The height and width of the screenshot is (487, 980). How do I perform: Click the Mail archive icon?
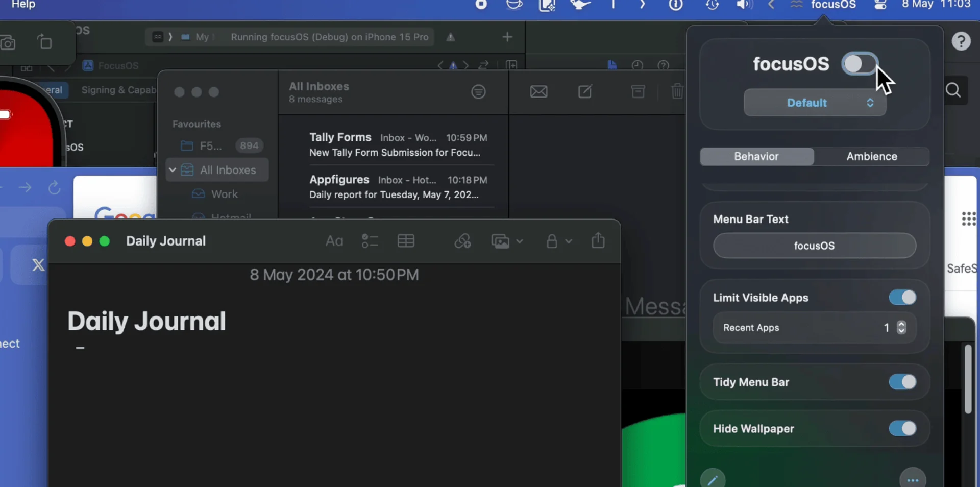pyautogui.click(x=638, y=91)
